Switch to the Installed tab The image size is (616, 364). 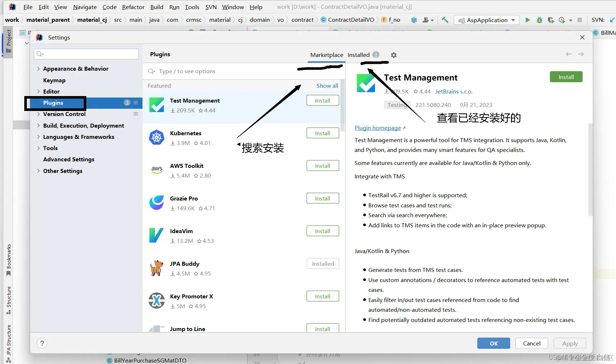point(363,55)
